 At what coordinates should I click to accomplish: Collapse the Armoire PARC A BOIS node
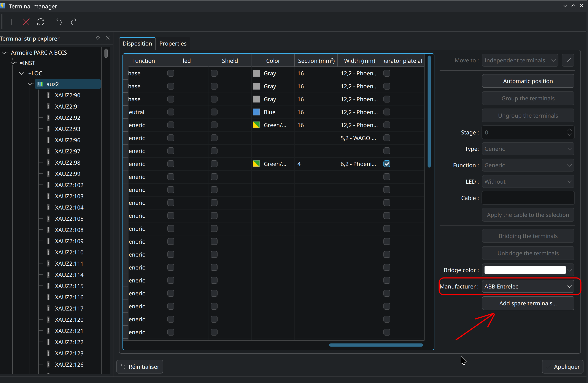tap(4, 53)
